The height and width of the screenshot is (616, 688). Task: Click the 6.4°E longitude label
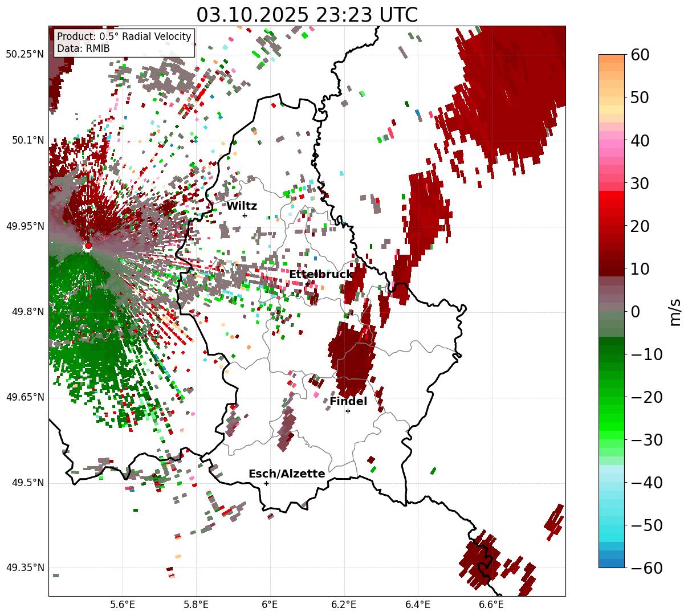pos(417,605)
